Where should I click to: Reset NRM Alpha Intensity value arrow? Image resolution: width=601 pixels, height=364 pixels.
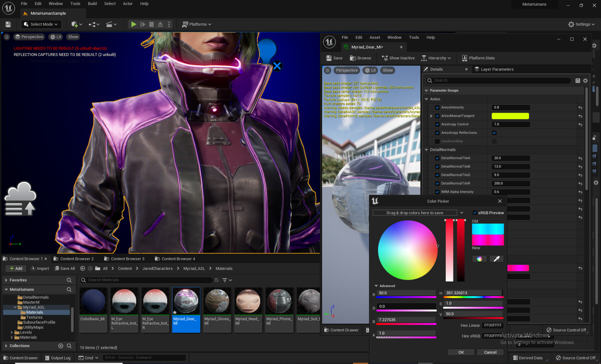(580, 192)
